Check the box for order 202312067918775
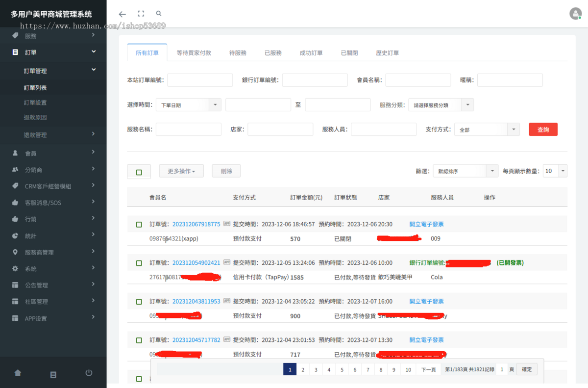588x388 pixels. [x=139, y=225]
